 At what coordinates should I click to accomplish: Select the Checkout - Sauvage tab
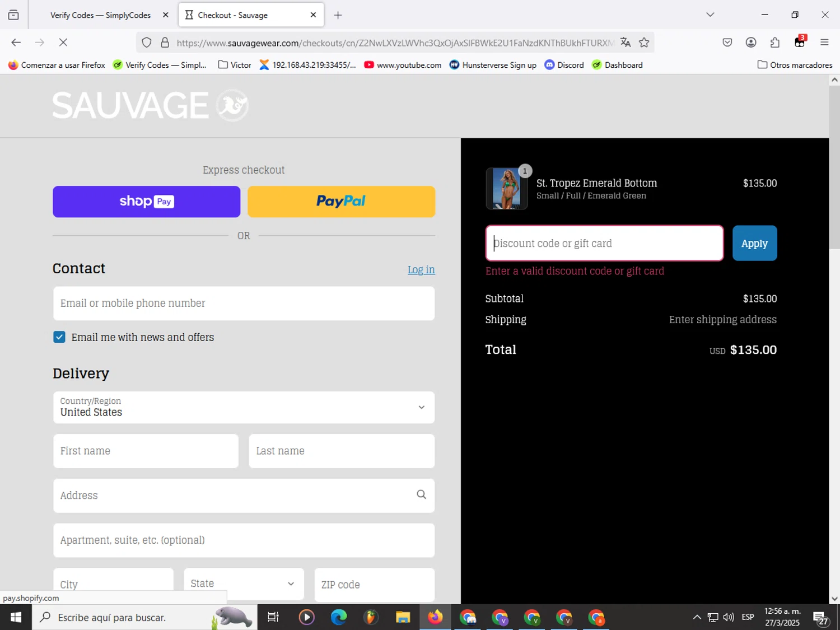[251, 15]
